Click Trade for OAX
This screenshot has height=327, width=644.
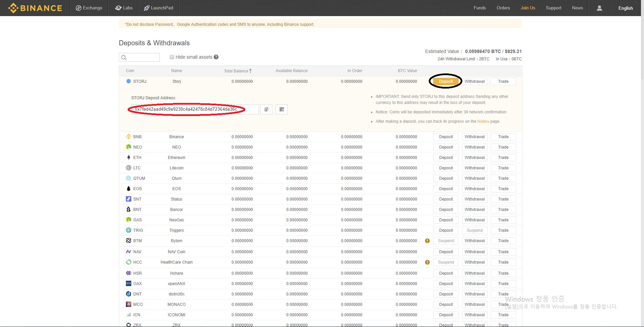point(503,284)
